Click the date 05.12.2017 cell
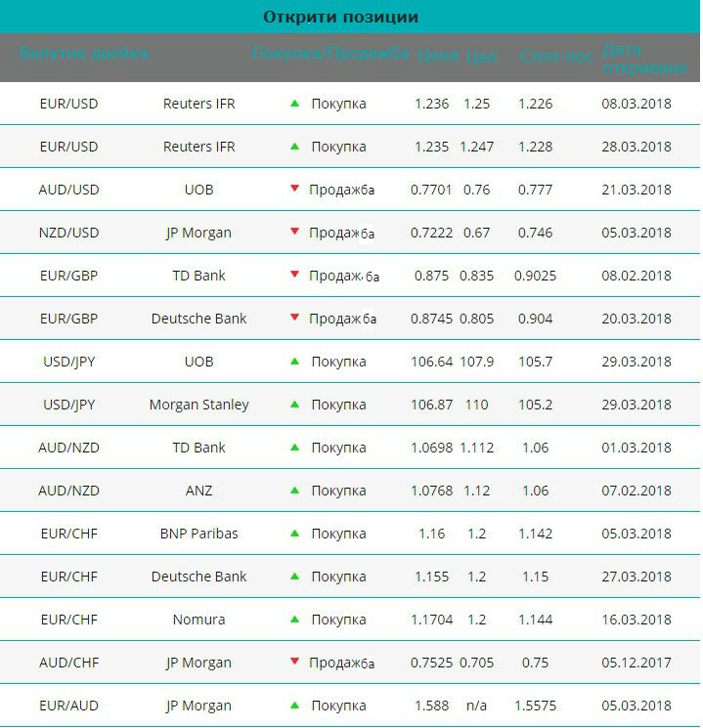703x728 pixels. [637, 663]
